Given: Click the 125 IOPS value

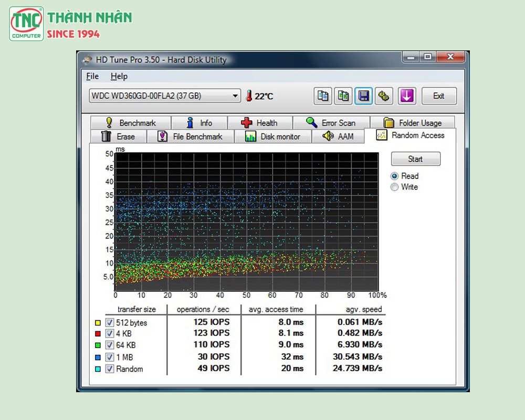Looking at the screenshot, I should point(211,322).
